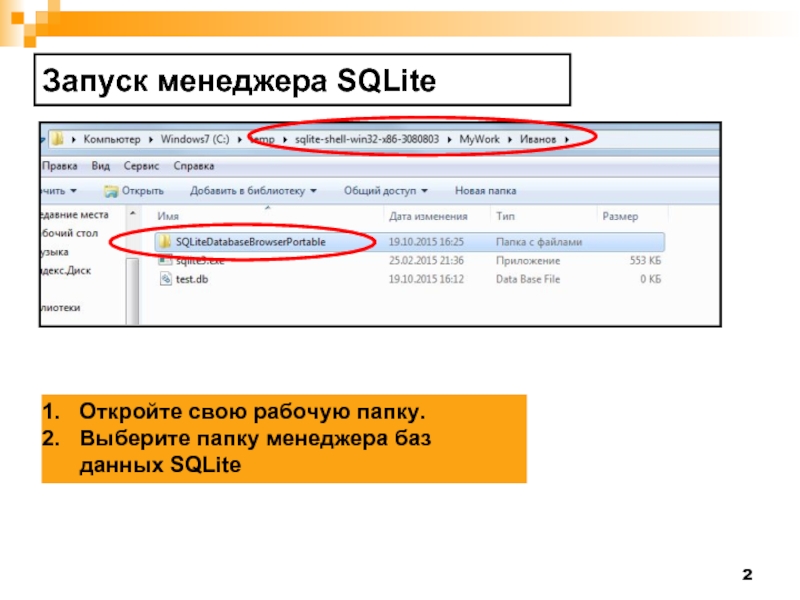Open Добавить в библиотеку dropdown

click(253, 191)
